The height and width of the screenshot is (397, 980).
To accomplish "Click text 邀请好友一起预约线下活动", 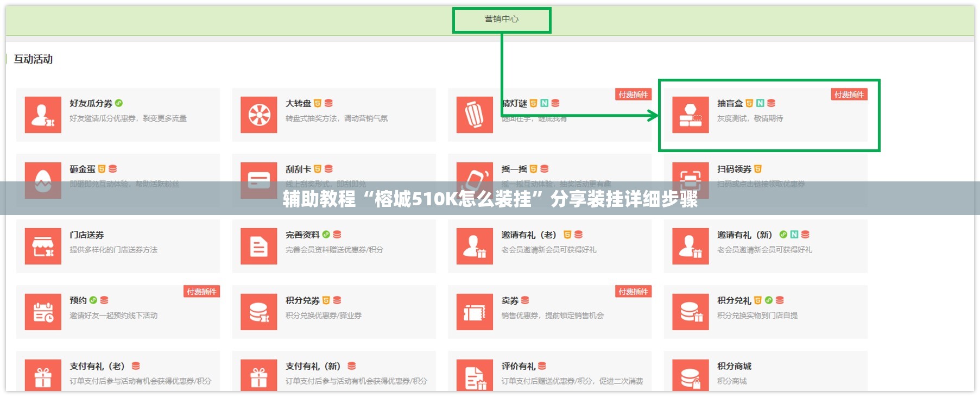I will [113, 316].
